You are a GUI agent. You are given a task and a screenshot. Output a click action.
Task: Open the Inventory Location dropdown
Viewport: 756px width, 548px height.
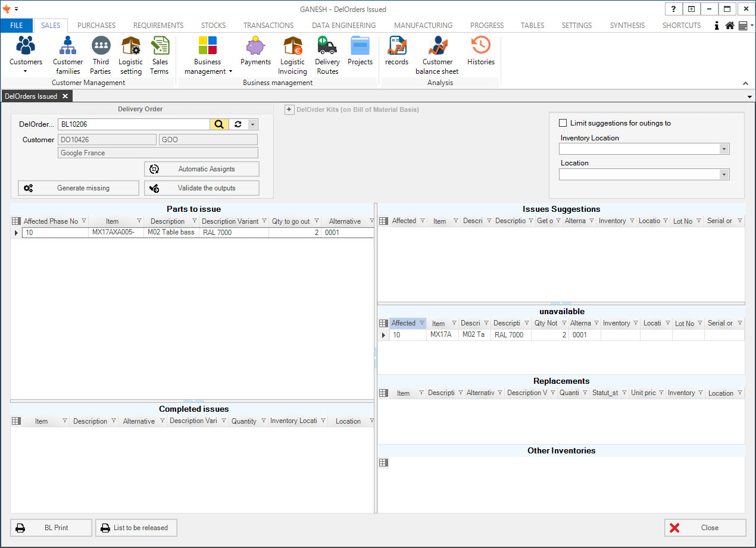724,149
